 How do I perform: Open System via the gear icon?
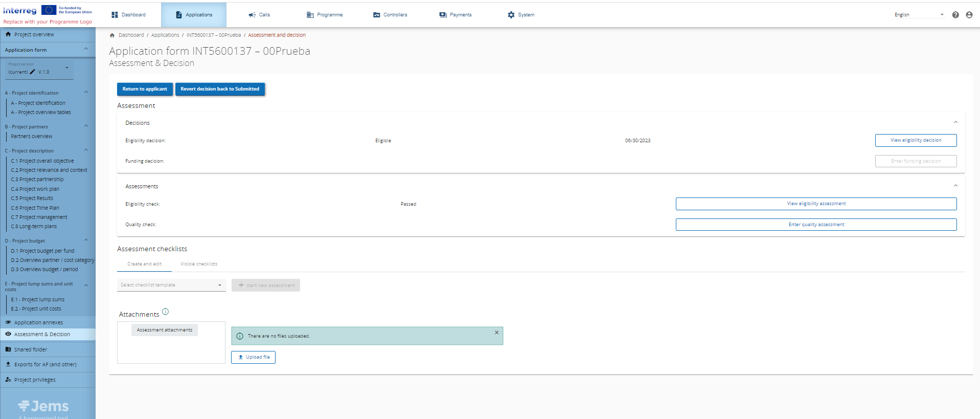[x=511, y=15]
